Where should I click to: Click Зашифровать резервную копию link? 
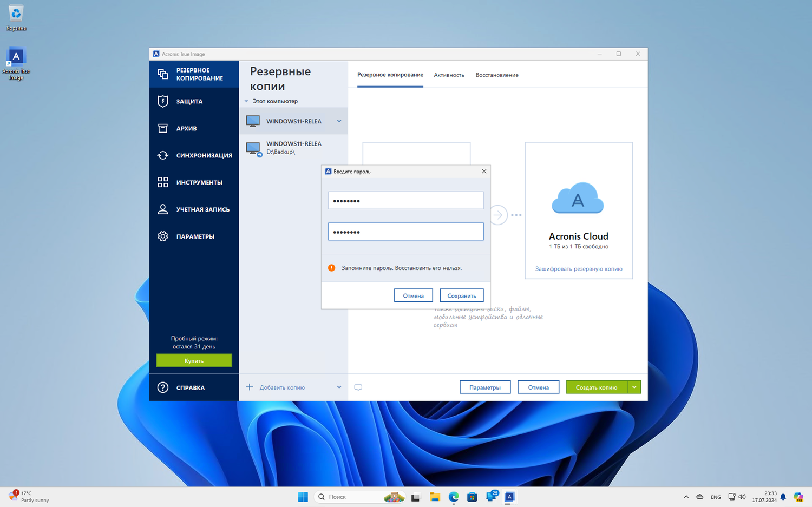pos(579,269)
